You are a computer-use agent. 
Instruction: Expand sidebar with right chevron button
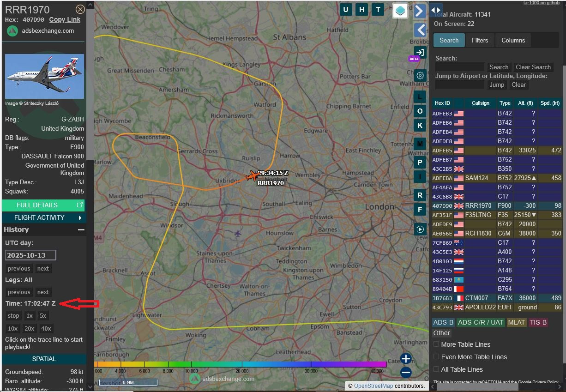point(420,11)
